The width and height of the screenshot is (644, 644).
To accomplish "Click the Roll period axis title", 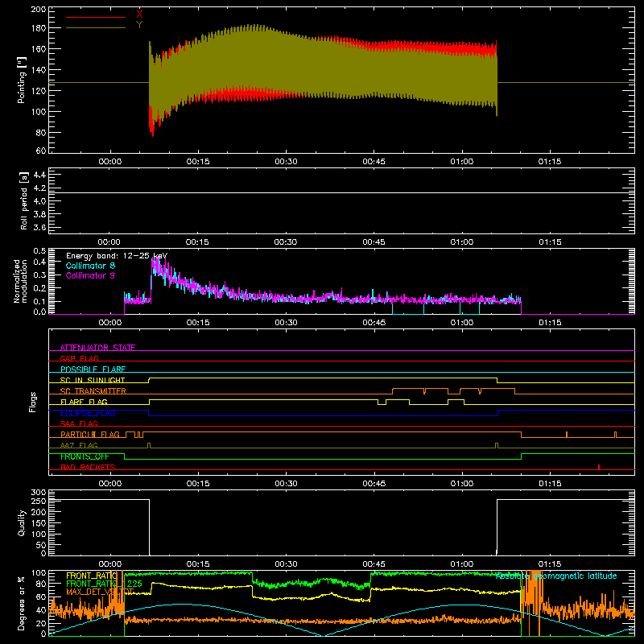I will [x=24, y=200].
